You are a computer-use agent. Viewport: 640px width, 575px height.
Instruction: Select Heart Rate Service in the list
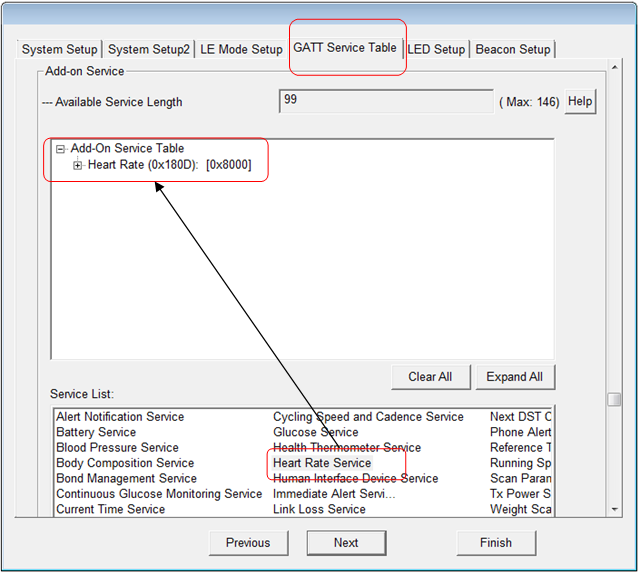[322, 463]
